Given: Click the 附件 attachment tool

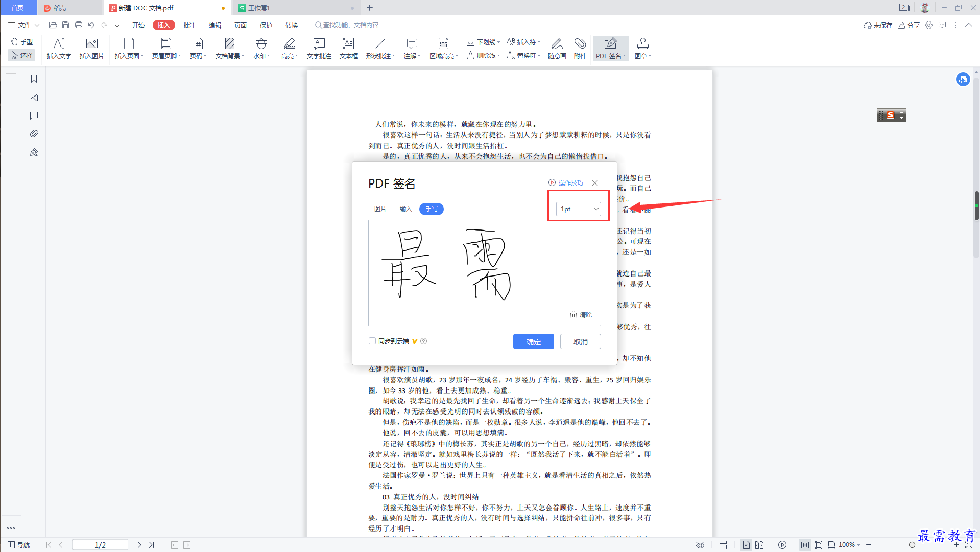Looking at the screenshot, I should click(x=580, y=49).
